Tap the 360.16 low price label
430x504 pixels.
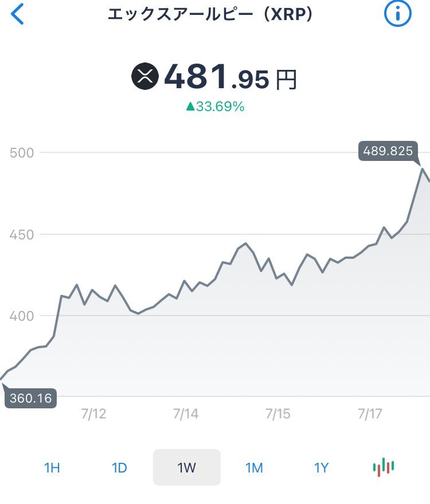pyautogui.click(x=30, y=398)
